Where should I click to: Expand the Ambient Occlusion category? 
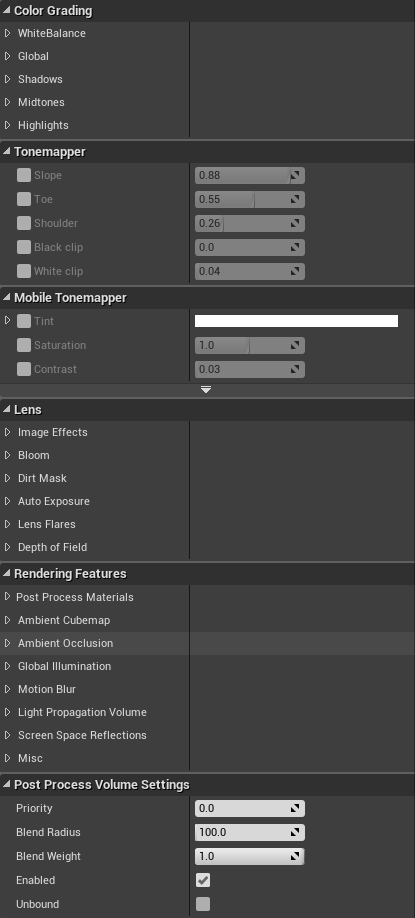tap(8, 643)
